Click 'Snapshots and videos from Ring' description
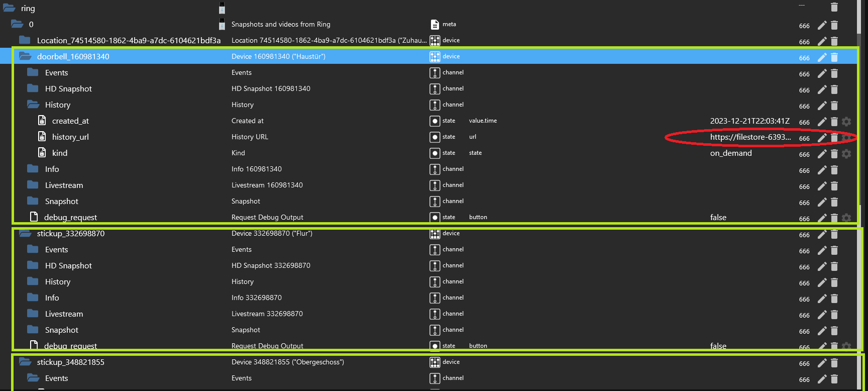The image size is (868, 391). pyautogui.click(x=281, y=24)
